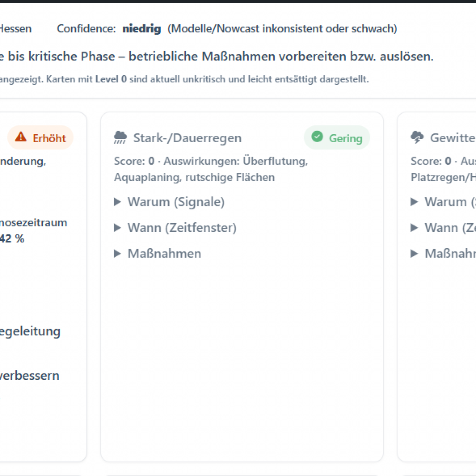The image size is (476, 476).
Task: Click the Stark-/Dauerregen card title
Action: point(187,138)
